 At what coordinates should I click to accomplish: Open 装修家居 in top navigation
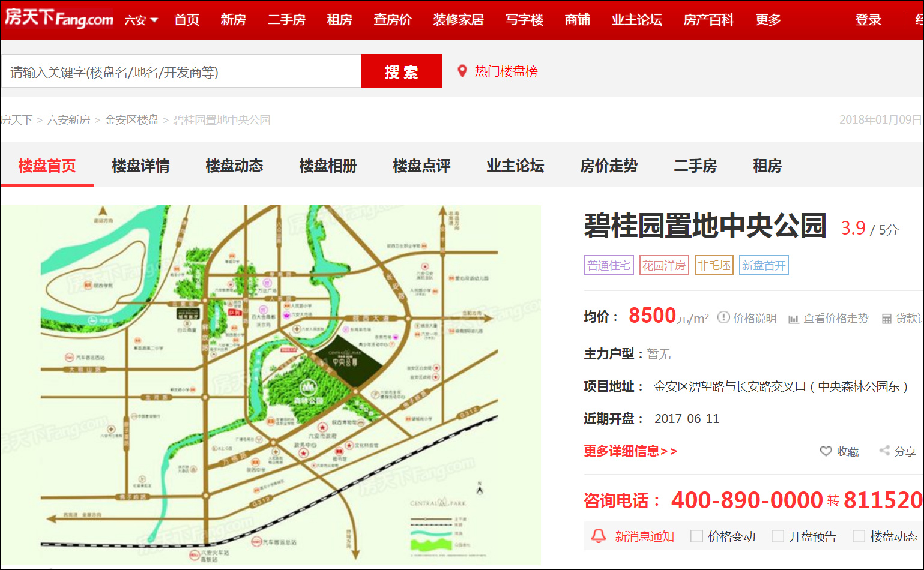459,20
